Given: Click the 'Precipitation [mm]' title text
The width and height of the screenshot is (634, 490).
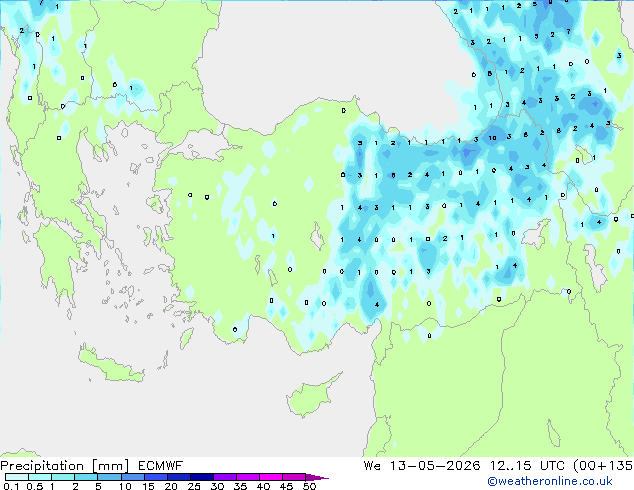Looking at the screenshot, I should click(x=65, y=466).
